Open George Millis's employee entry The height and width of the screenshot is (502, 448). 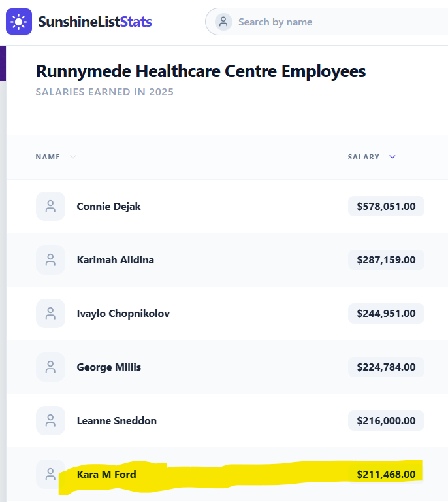108,367
